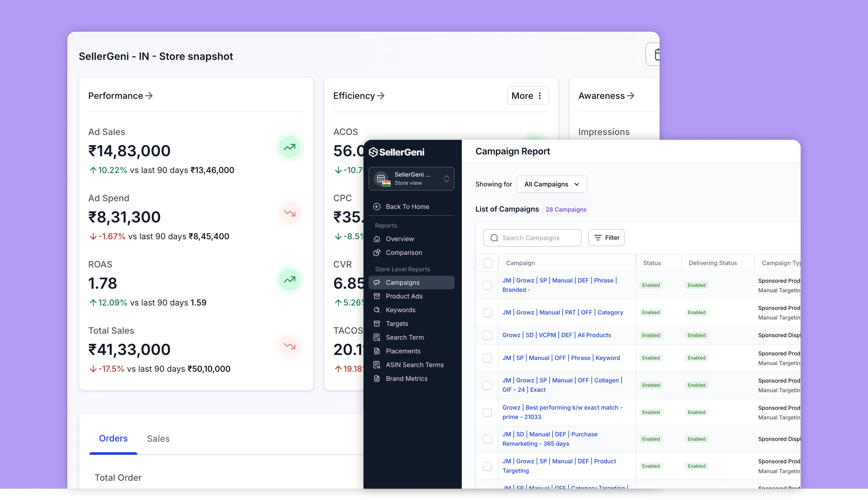Check the box for Growz | SD | VCPM campaign

tap(487, 336)
